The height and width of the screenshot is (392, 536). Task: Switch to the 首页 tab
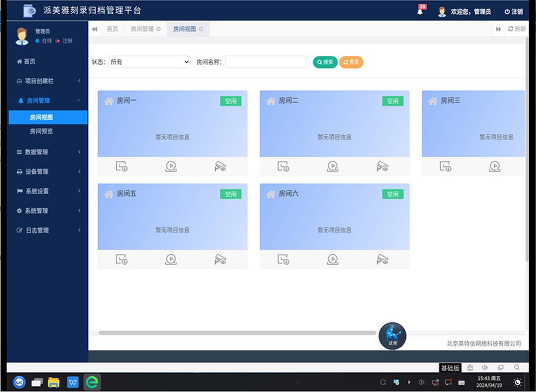(112, 29)
